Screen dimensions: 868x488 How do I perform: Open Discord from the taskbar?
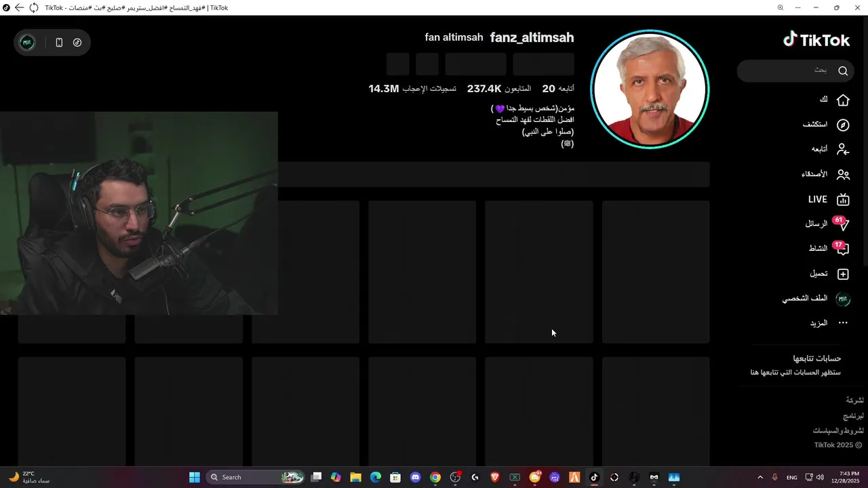416,477
